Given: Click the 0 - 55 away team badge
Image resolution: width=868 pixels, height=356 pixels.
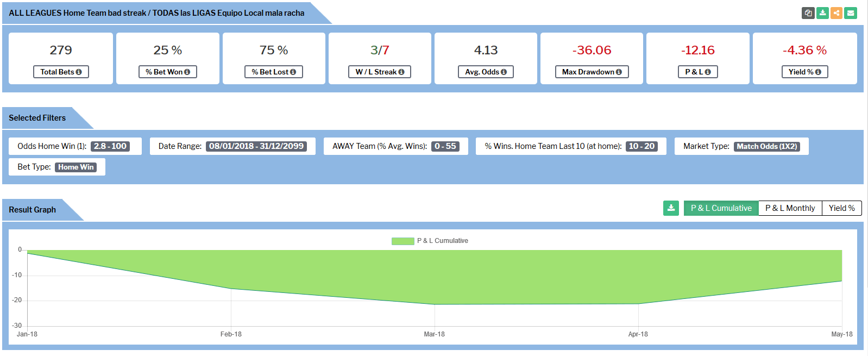Looking at the screenshot, I should (445, 146).
